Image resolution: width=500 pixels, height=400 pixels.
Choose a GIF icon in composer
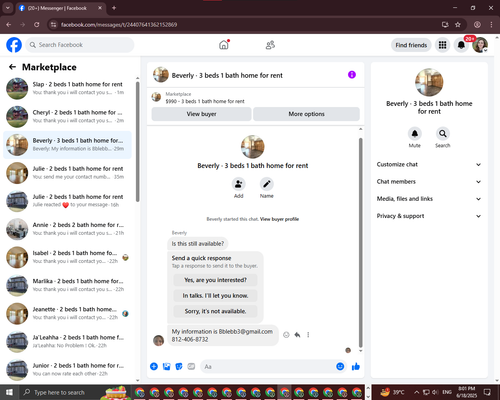click(x=191, y=367)
